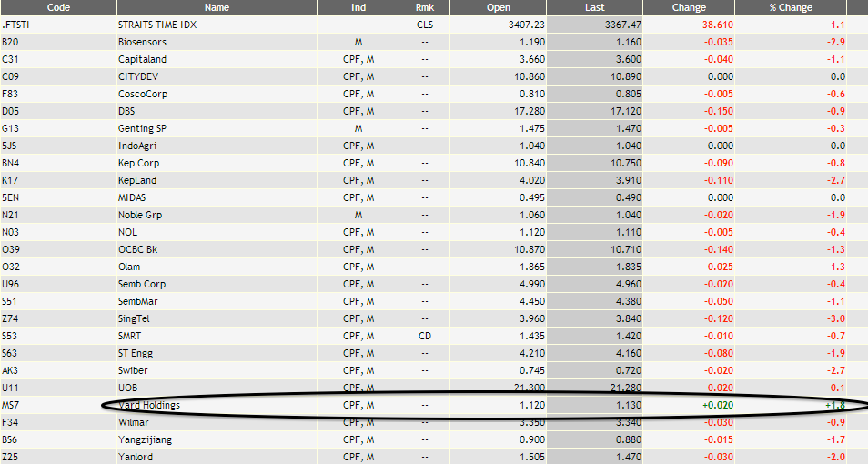
Task: Click the SingTel stock name
Action: tap(136, 318)
